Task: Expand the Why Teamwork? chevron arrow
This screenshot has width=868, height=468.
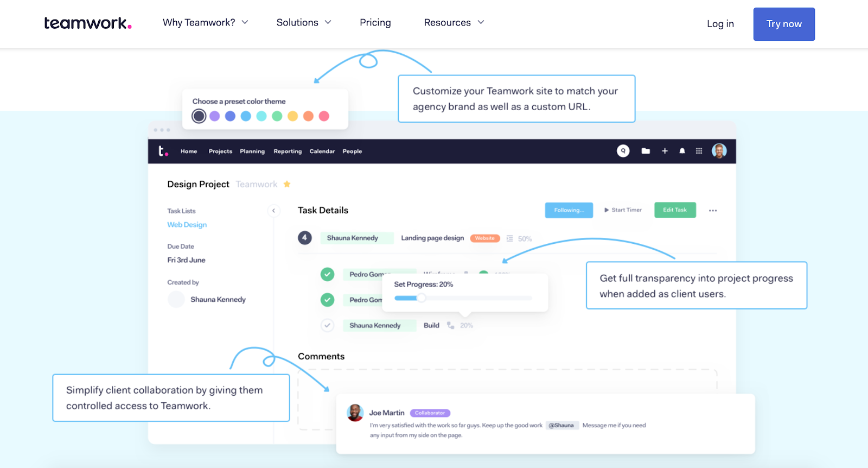Action: (245, 22)
